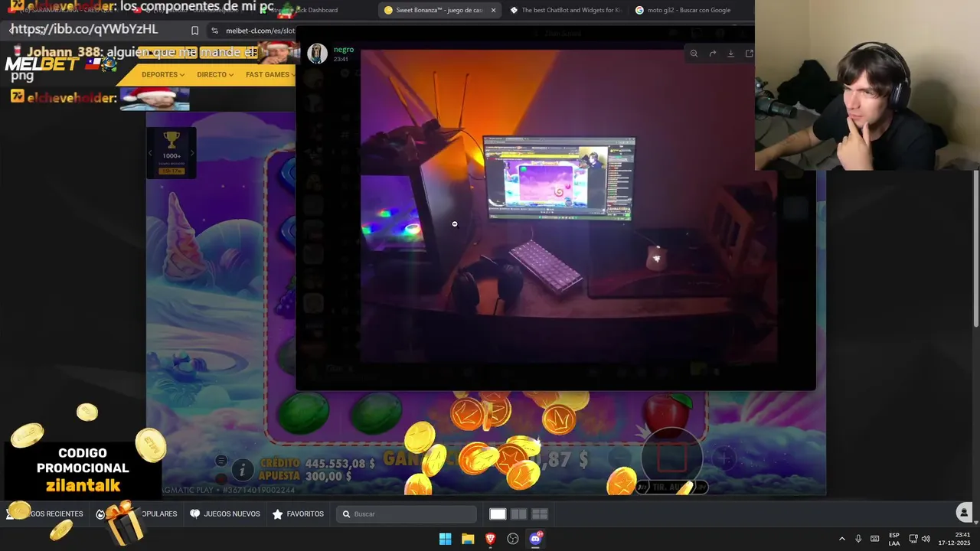980x551 pixels.
Task: Click the negro user avatar
Action: (317, 54)
